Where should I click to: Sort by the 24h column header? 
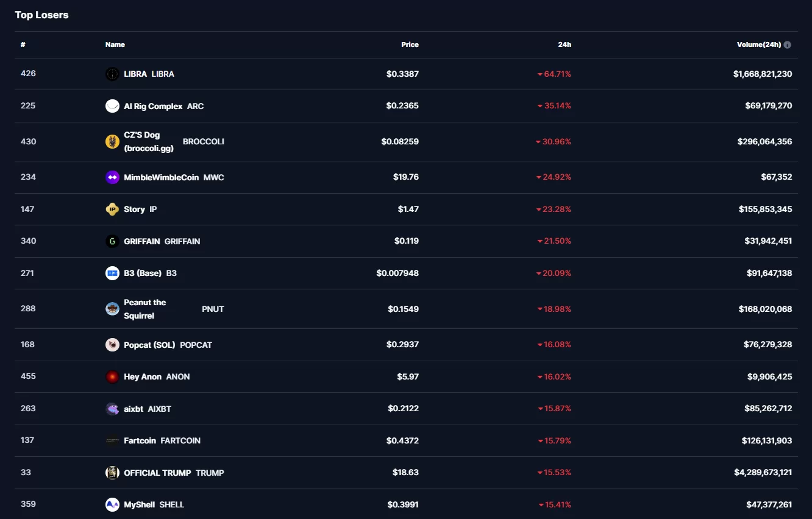coord(564,44)
